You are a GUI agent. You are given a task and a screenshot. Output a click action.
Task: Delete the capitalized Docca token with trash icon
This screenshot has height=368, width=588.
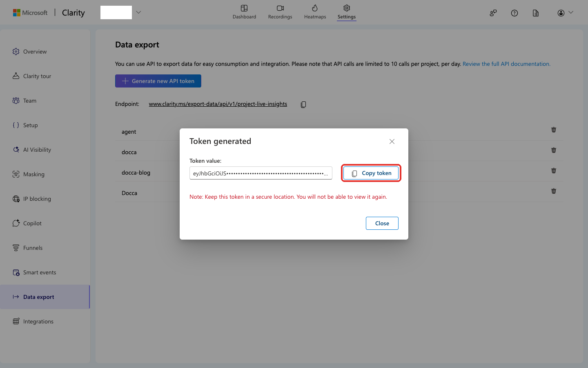tap(554, 191)
